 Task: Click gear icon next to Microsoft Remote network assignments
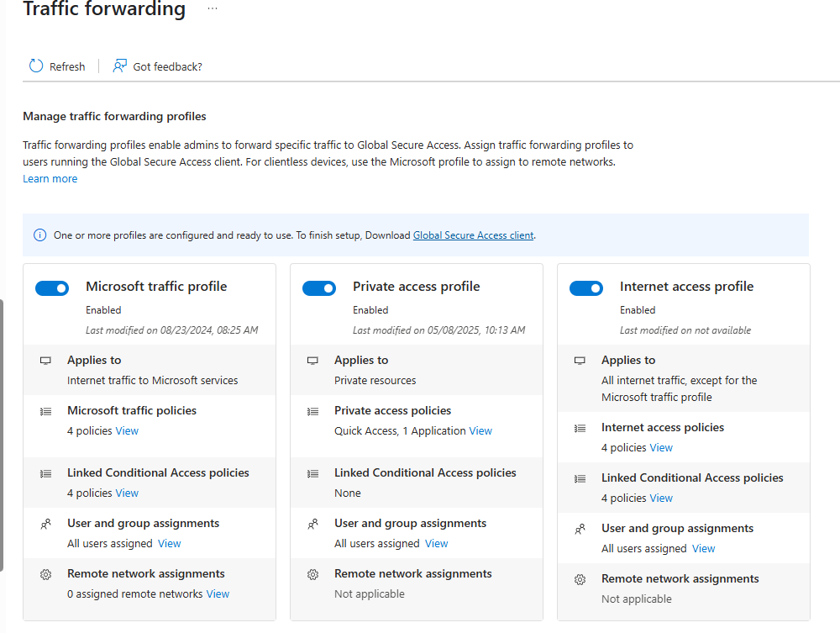click(45, 574)
